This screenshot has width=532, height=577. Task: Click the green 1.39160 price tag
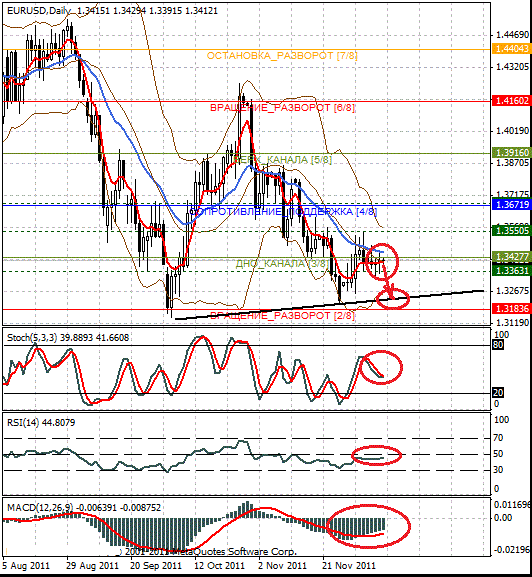click(512, 152)
